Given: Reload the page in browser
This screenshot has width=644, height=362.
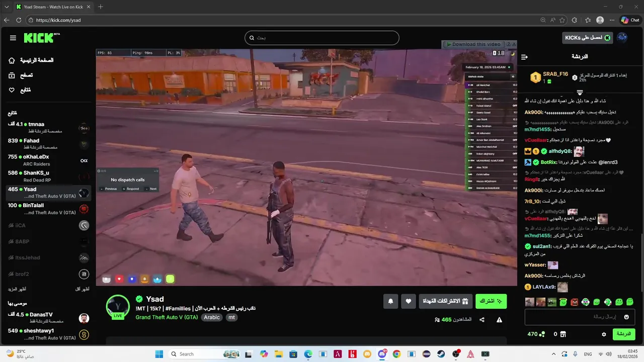Looking at the screenshot, I should coord(19,20).
